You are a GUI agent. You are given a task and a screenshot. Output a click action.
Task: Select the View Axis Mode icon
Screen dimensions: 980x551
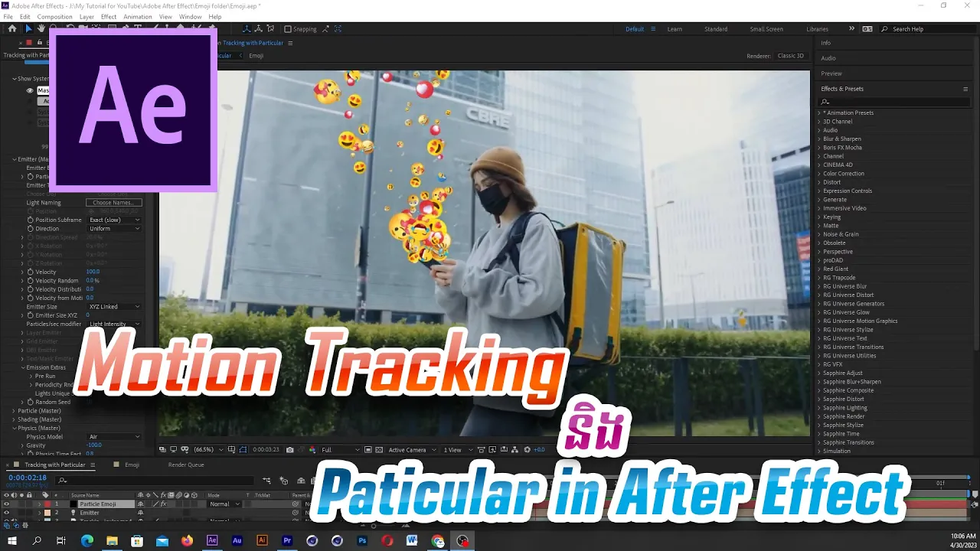270,29
